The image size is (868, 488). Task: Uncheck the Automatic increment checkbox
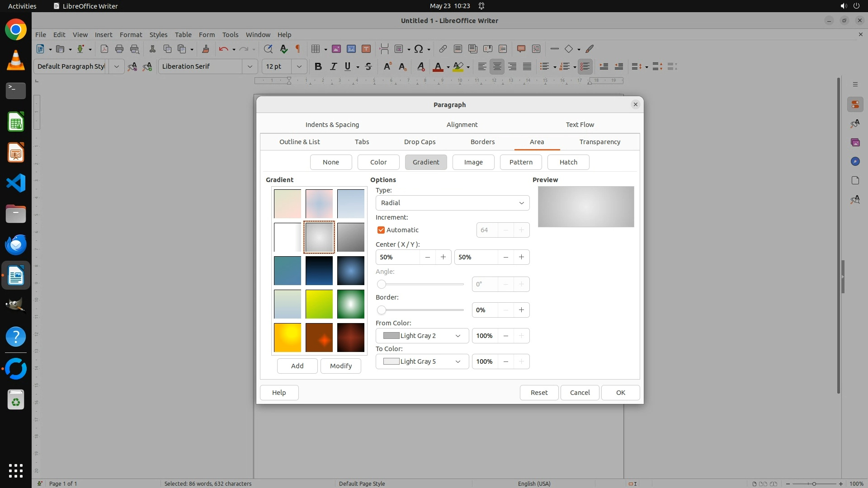click(381, 230)
